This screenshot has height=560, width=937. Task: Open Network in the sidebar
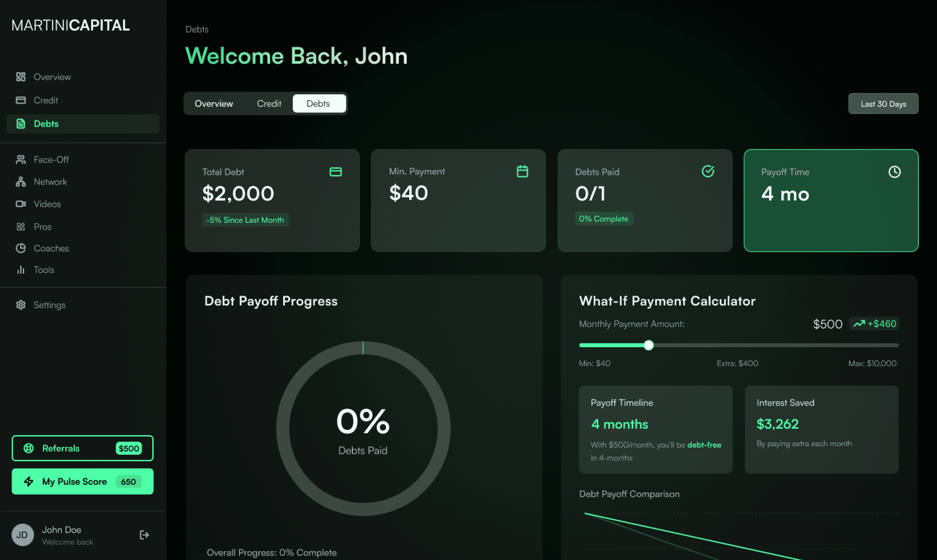[50, 182]
